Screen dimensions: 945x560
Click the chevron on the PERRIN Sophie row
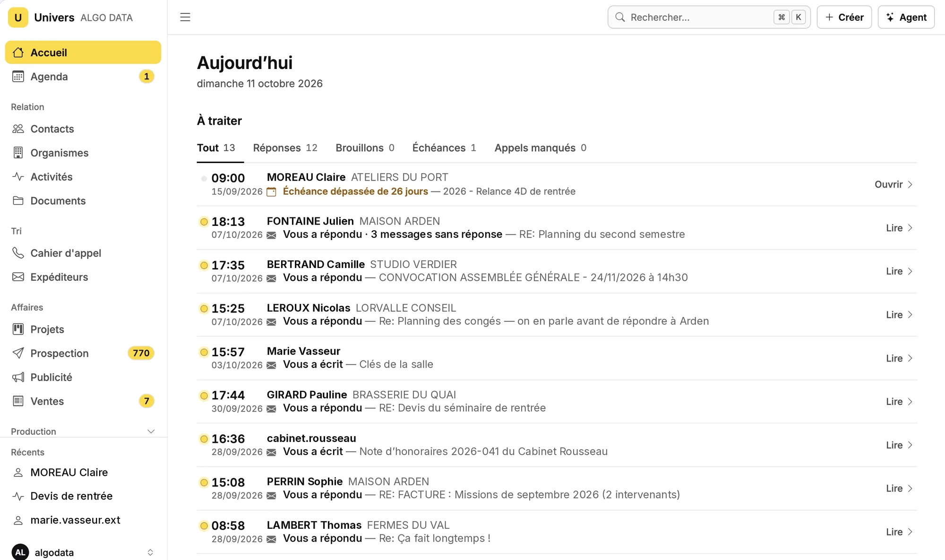point(910,489)
